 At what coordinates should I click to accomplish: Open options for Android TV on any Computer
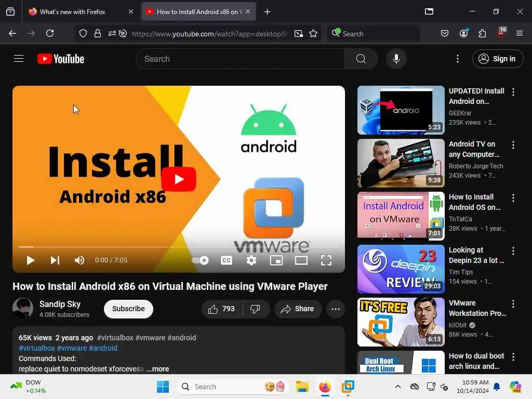513,145
